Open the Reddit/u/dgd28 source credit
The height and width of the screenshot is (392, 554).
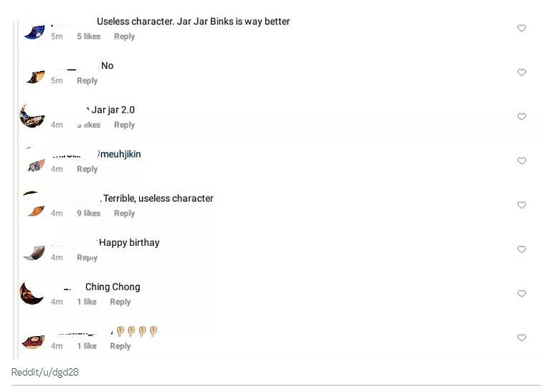pos(44,373)
